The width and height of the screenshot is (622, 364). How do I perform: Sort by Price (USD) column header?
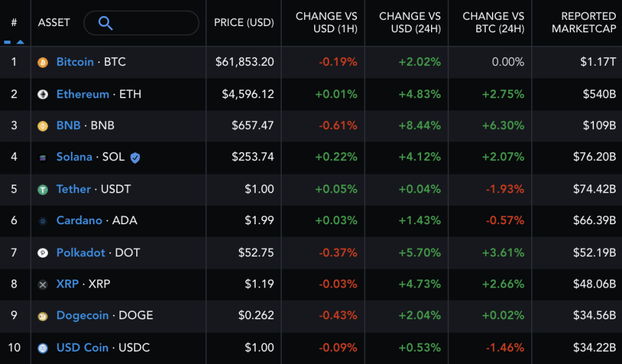[x=244, y=22]
